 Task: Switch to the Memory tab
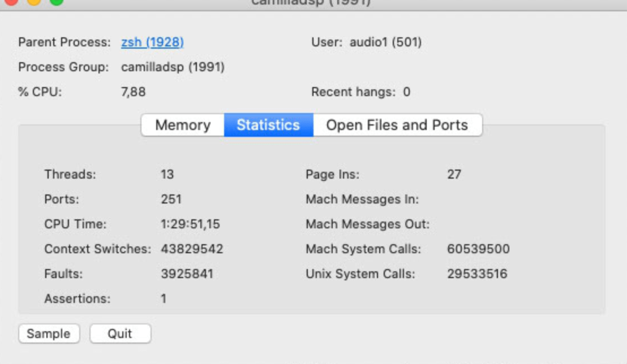pyautogui.click(x=183, y=125)
